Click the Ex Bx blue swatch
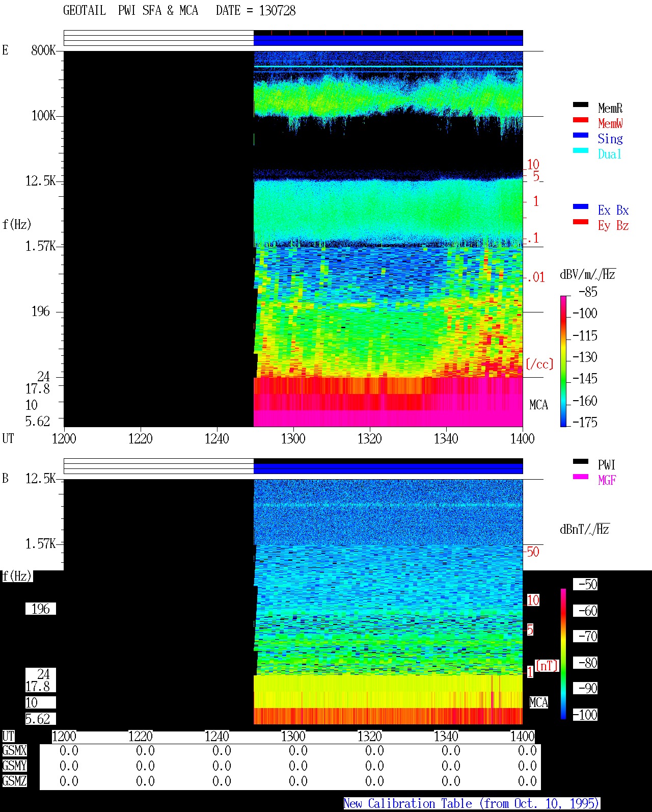Image resolution: width=652 pixels, height=812 pixels. click(581, 206)
